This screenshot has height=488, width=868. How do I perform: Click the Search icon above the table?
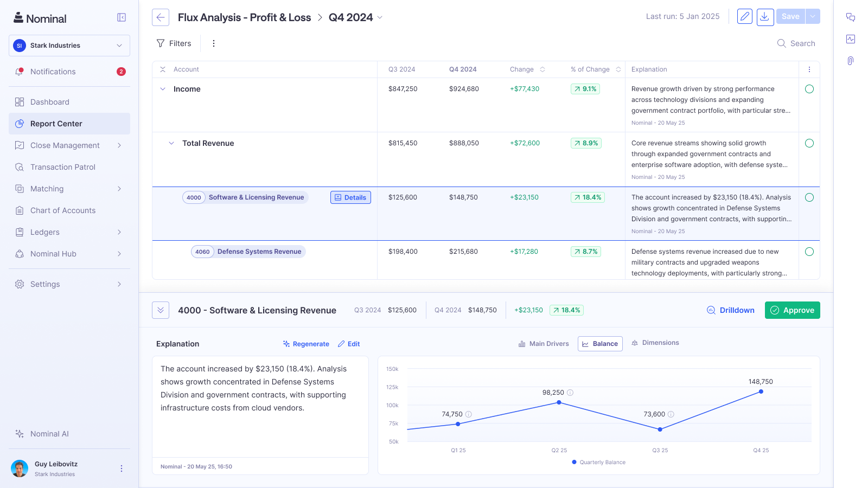(x=781, y=43)
